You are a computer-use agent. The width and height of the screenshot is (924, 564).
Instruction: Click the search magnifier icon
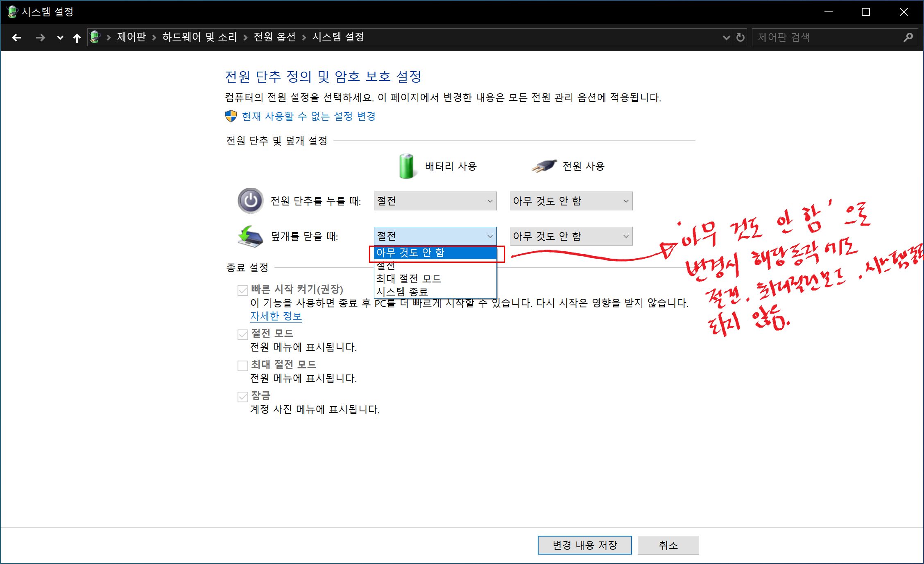point(908,38)
